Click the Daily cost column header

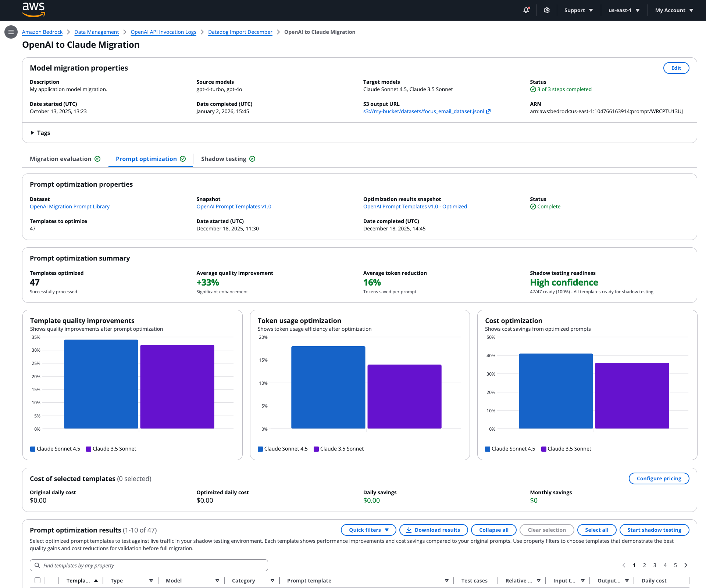click(x=654, y=581)
